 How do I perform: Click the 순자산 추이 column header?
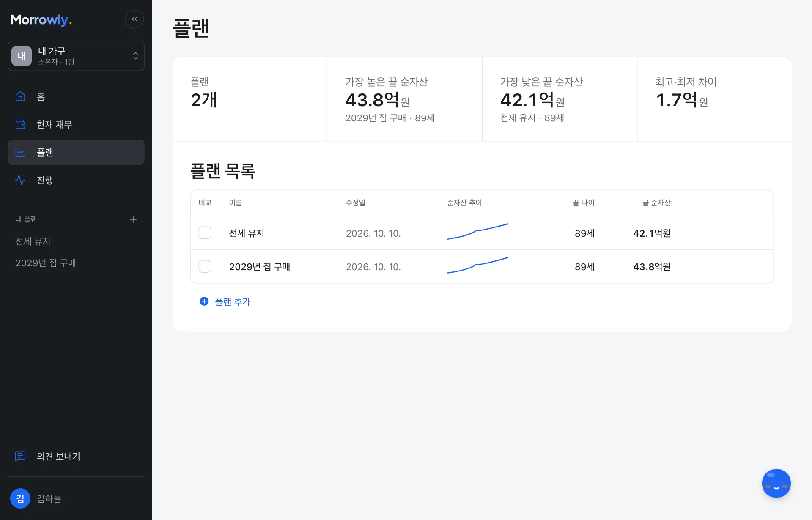pos(464,203)
